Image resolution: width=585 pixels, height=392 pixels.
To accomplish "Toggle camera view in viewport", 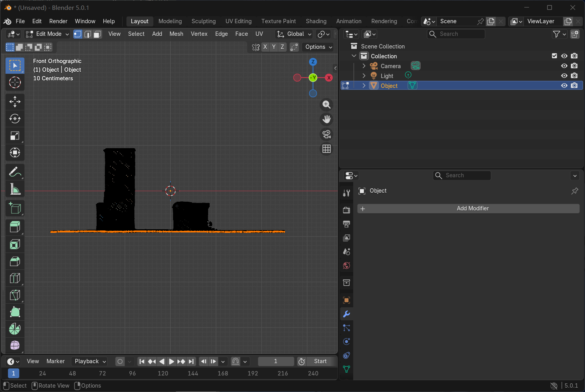I will [326, 134].
